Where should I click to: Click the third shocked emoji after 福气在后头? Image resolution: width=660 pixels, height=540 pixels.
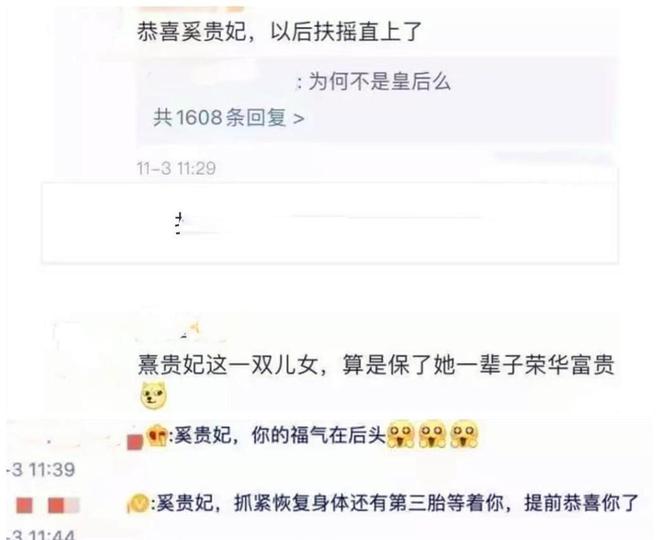click(x=465, y=434)
